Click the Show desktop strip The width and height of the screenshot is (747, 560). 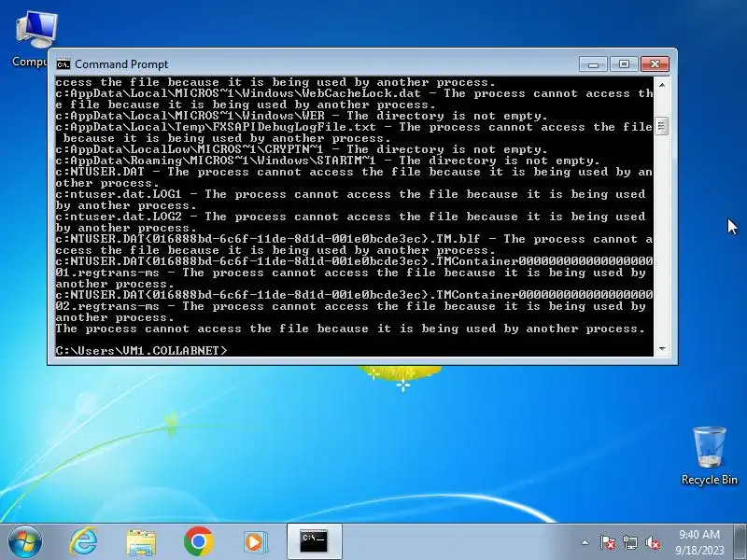point(740,541)
